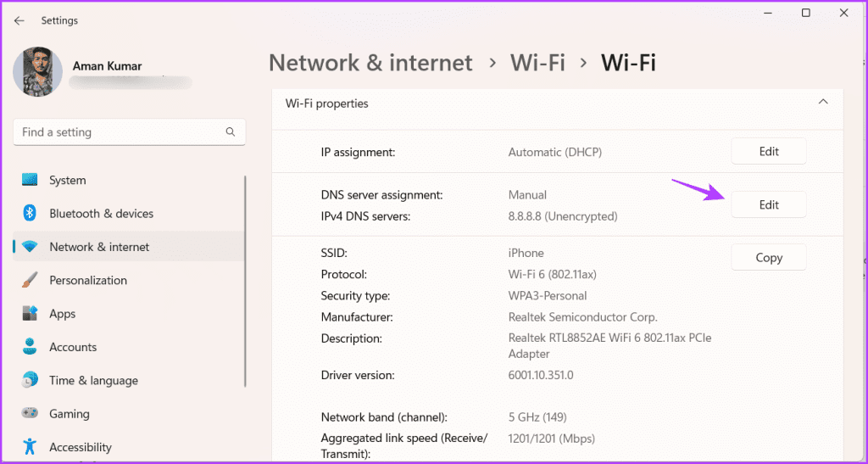Copy the Wi-Fi network details
The image size is (868, 464).
(x=768, y=258)
